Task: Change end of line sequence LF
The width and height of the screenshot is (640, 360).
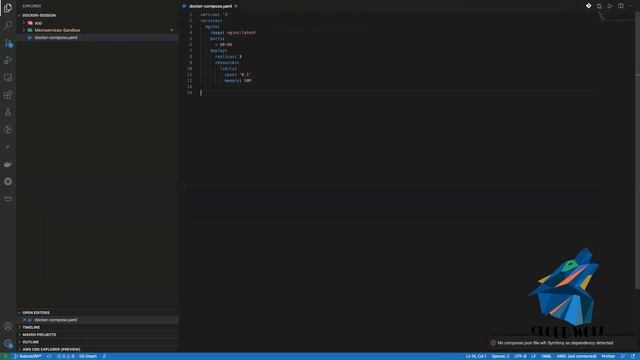Action: [533, 356]
